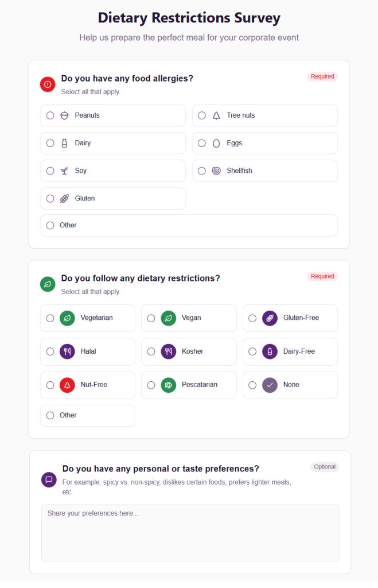
Task: Select Other under food allergies
Action: [x=50, y=226]
